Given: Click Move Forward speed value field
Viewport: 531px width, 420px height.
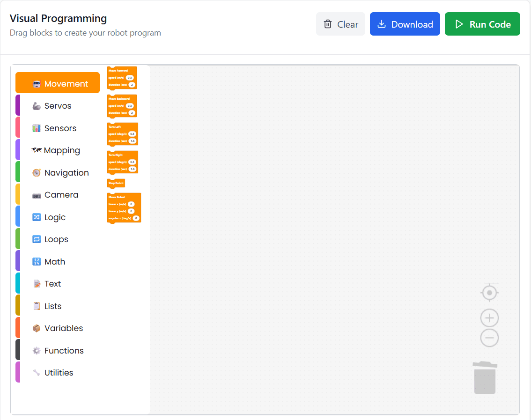Looking at the screenshot, I should click(130, 78).
